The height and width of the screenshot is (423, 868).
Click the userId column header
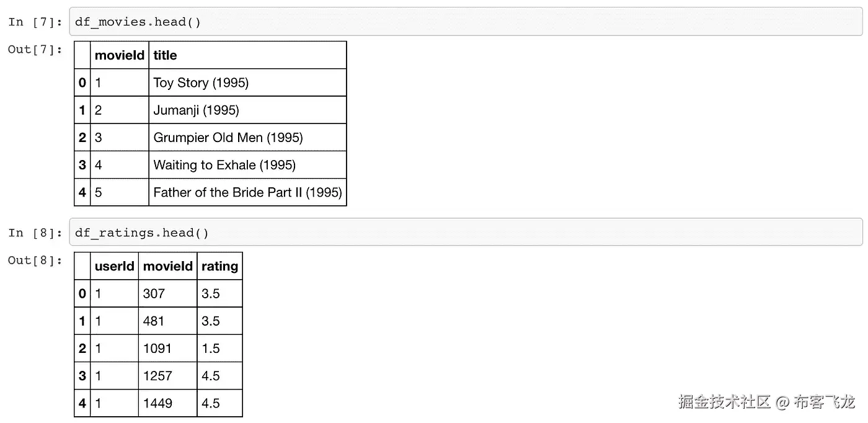(x=115, y=266)
